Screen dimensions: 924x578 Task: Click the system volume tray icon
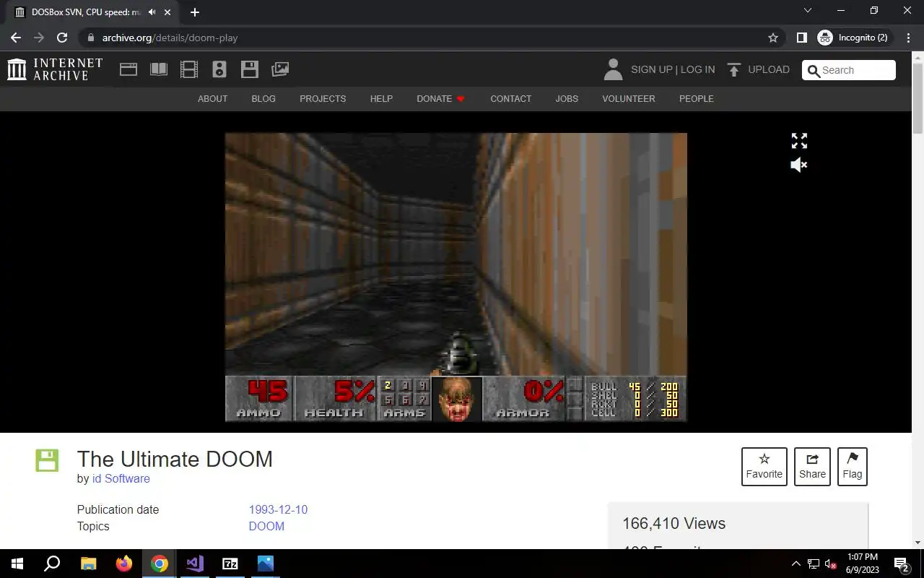coord(831,564)
